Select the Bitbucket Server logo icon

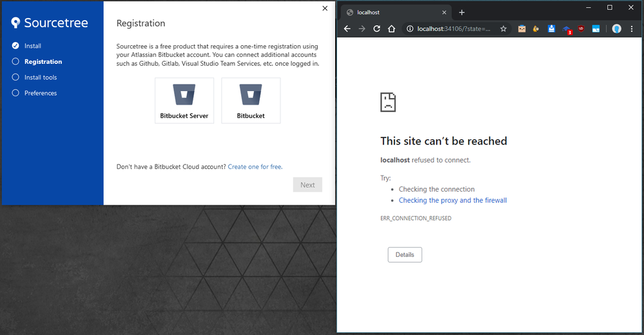click(184, 94)
